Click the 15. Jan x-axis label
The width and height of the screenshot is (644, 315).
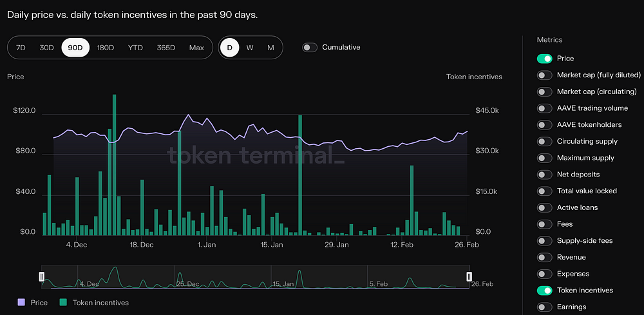[272, 245]
